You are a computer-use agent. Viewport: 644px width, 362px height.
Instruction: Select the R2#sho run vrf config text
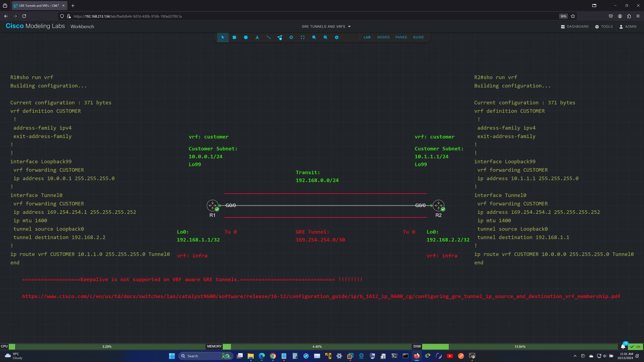tap(554, 170)
